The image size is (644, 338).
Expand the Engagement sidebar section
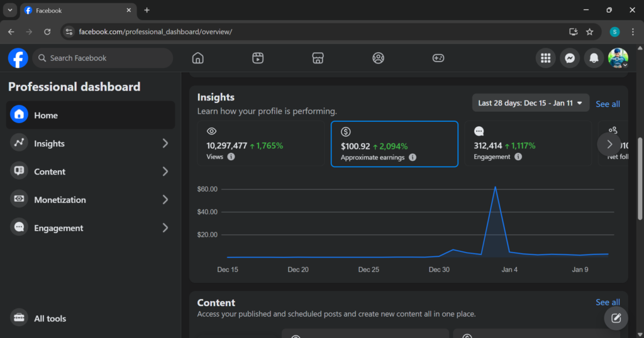165,227
